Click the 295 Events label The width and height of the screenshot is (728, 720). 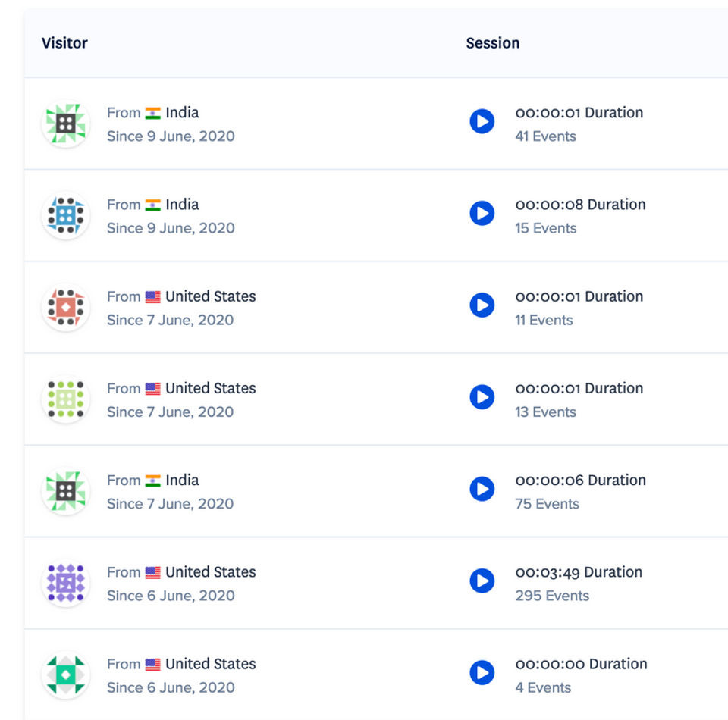pos(552,596)
